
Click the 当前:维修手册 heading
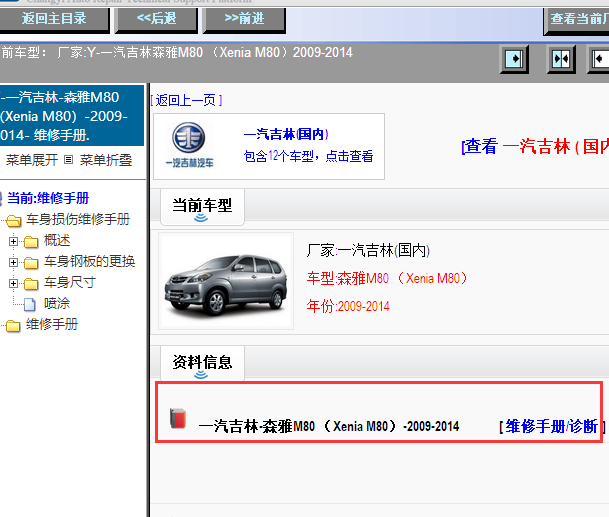(48, 198)
